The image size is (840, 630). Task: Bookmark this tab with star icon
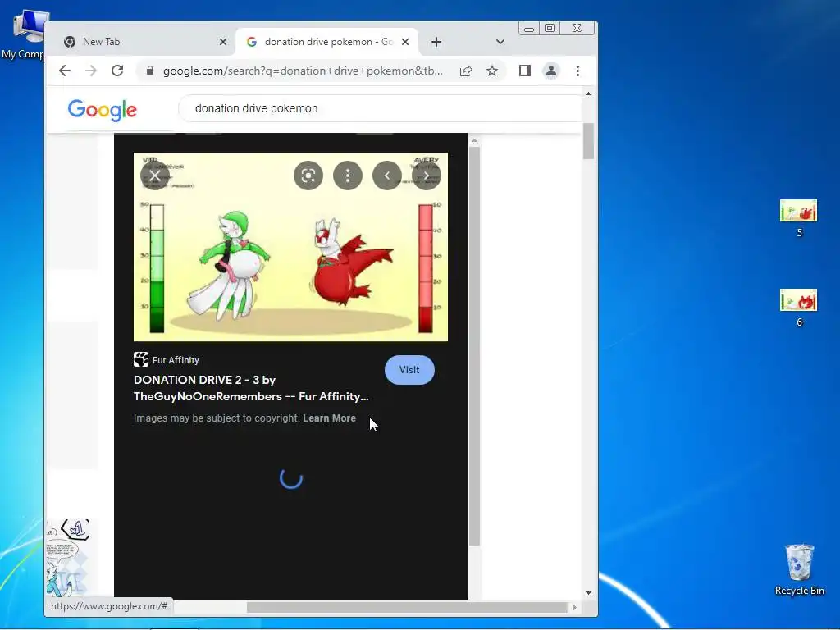492,71
